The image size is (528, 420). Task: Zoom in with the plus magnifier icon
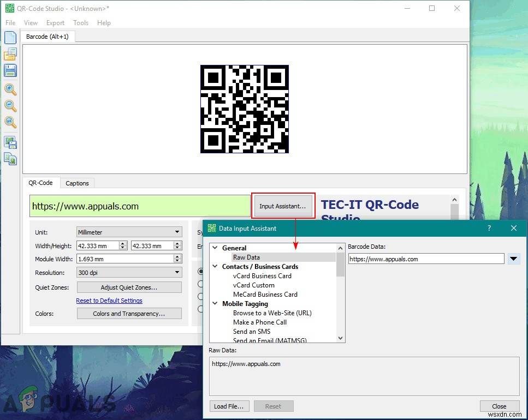[10, 89]
